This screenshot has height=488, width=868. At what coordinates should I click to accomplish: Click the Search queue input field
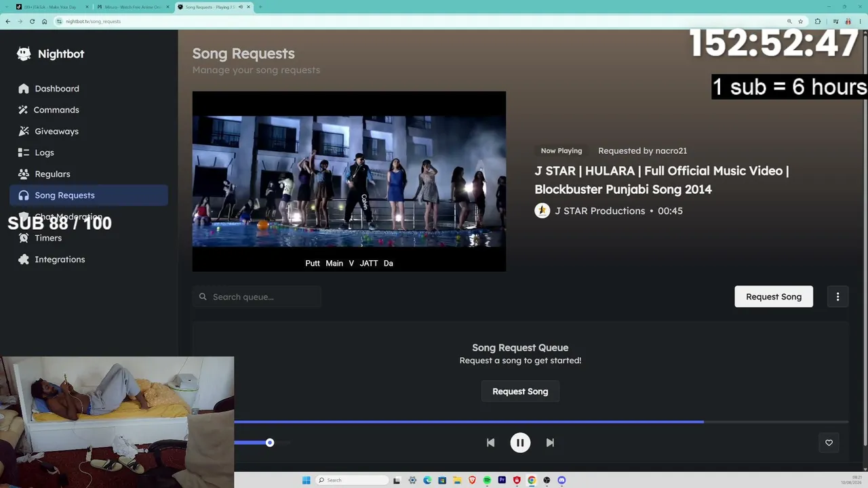pos(256,297)
